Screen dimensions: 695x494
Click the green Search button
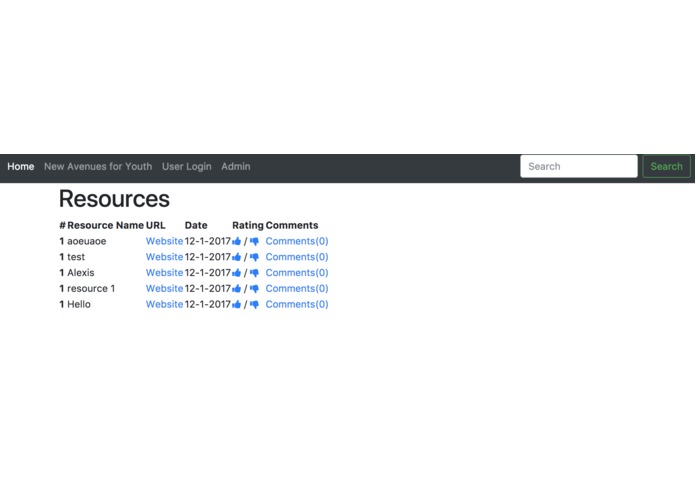tap(666, 167)
